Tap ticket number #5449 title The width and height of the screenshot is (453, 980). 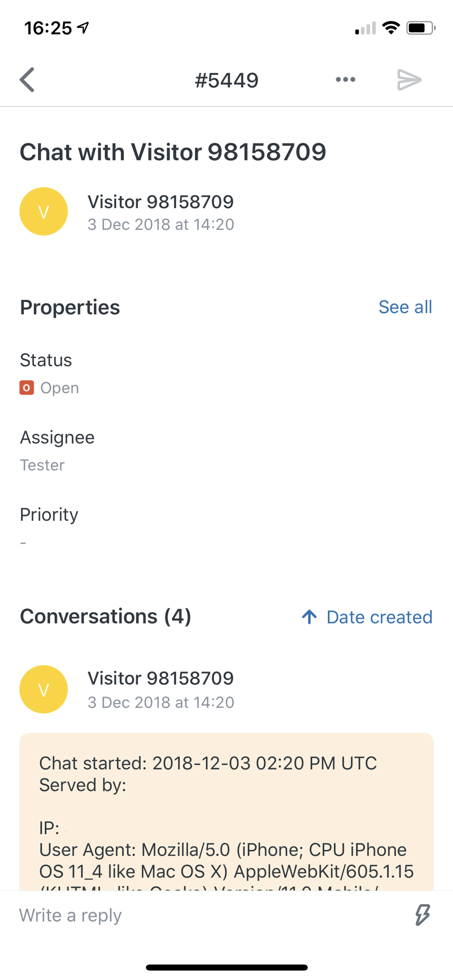pos(226,80)
